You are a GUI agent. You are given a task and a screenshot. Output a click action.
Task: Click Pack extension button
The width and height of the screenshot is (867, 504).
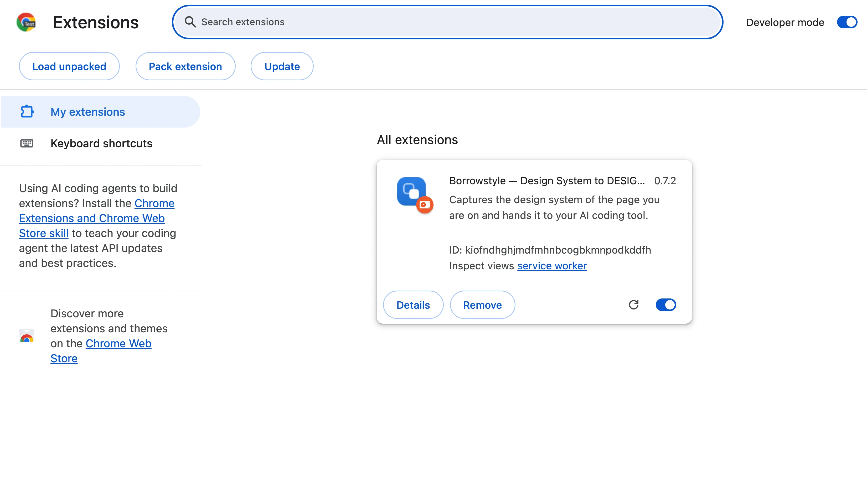click(x=185, y=66)
